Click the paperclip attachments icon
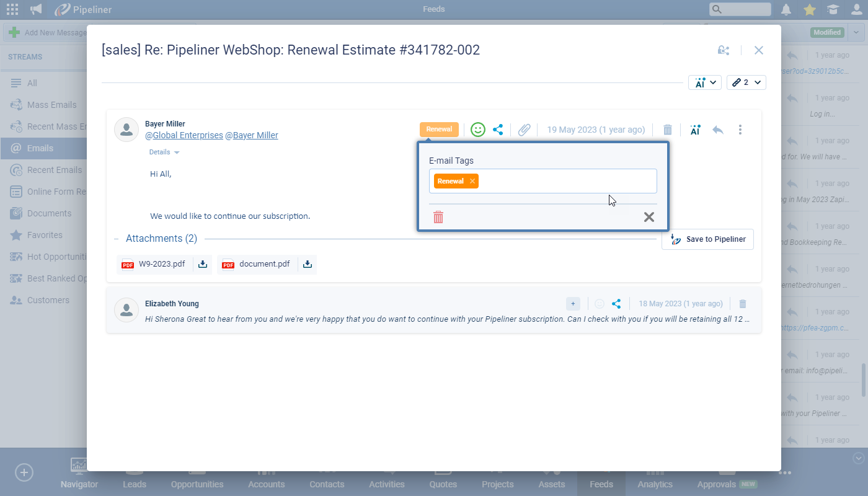 [x=525, y=130]
